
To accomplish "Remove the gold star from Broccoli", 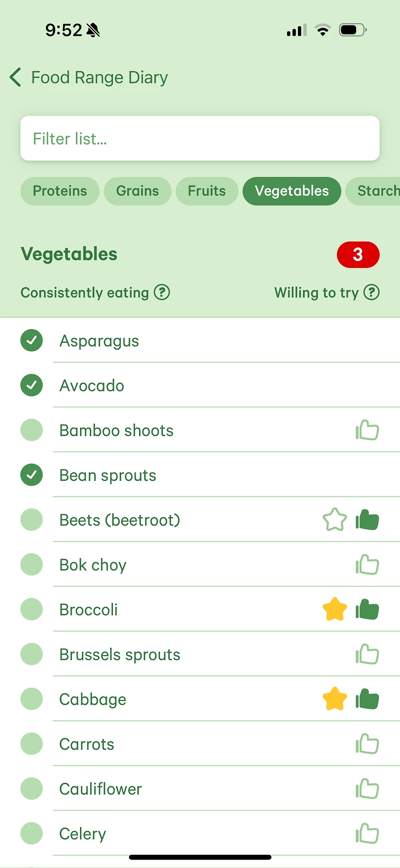I will click(335, 609).
